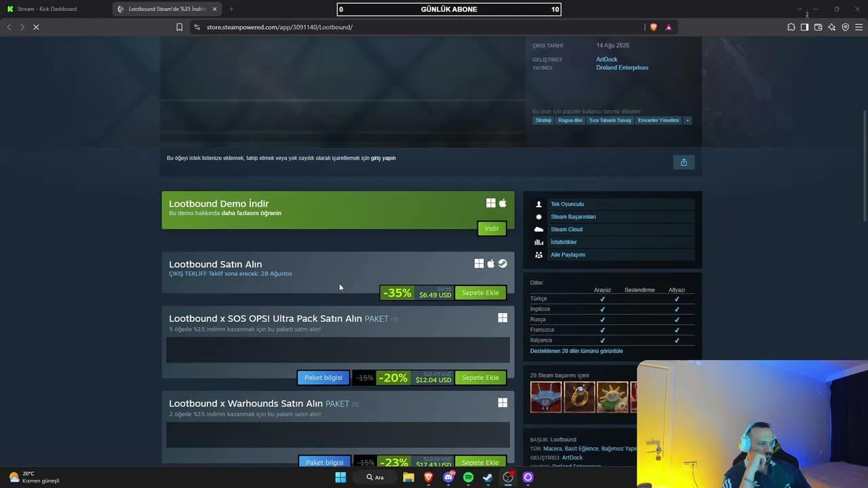Close the Lootbound Steam tab
This screenshot has height=488, width=868.
click(215, 9)
